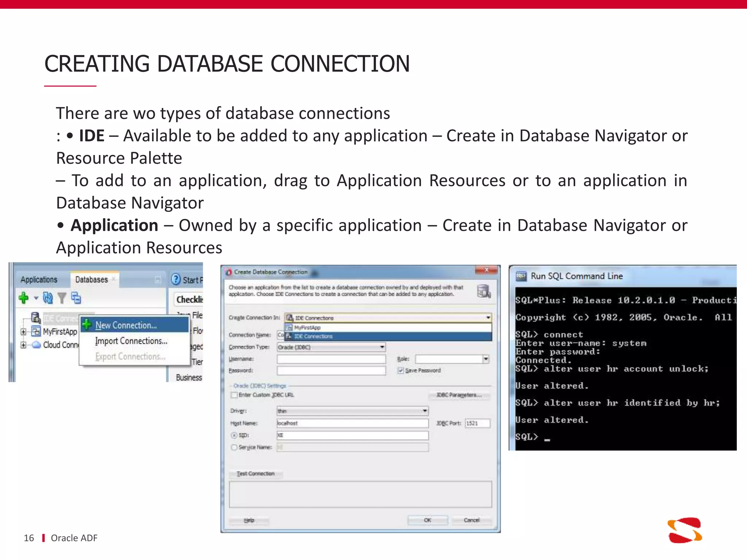The width and height of the screenshot is (747, 560).
Task: Click the Oracle (JDBC) Settings group label
Action: click(x=260, y=386)
